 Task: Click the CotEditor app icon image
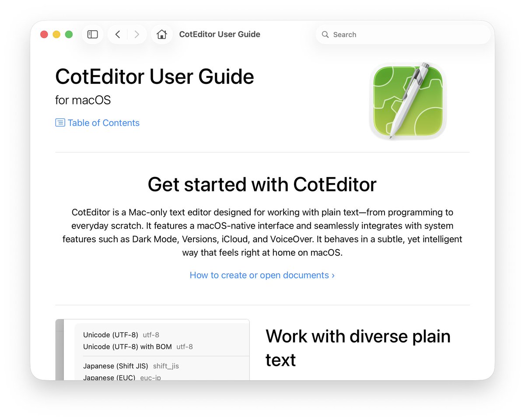pyautogui.click(x=407, y=101)
